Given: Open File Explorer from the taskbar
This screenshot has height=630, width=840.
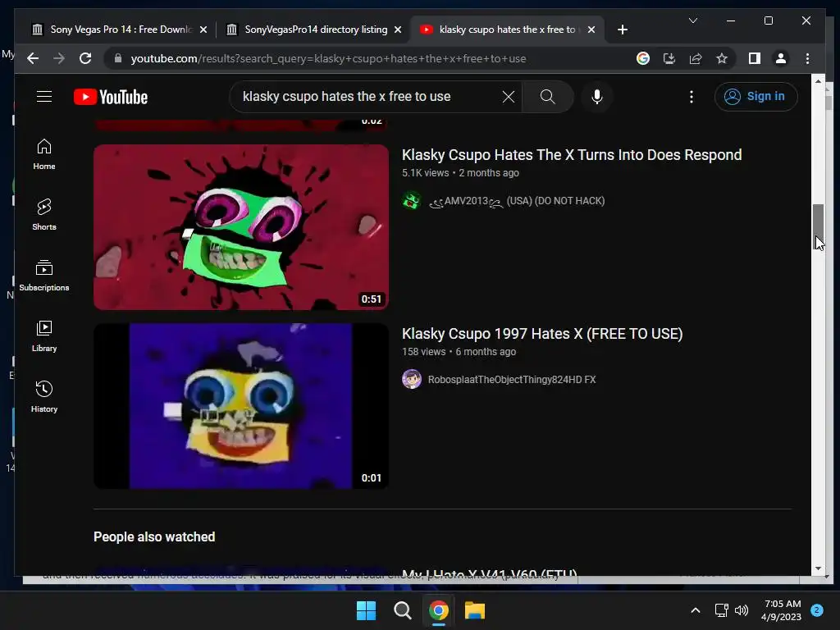Looking at the screenshot, I should [x=475, y=610].
